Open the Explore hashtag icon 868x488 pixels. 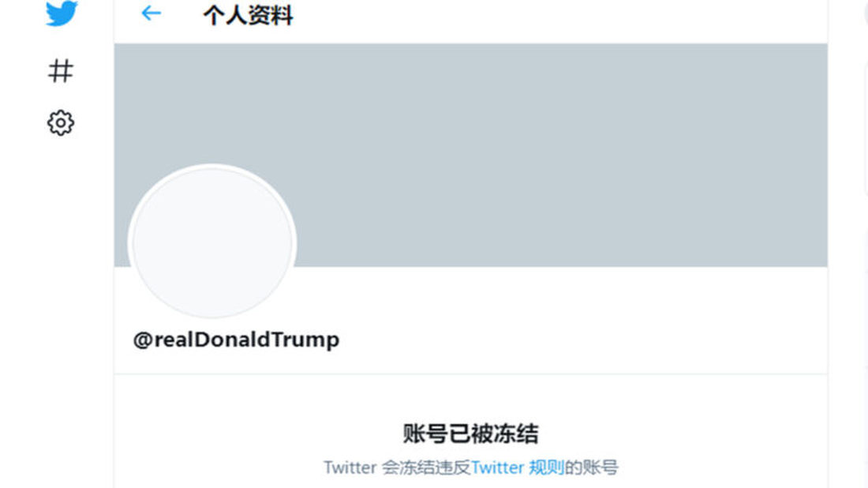pyautogui.click(x=60, y=71)
